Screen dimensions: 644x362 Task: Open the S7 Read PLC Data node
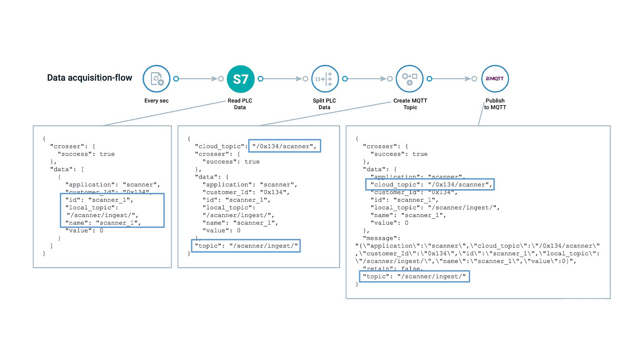pos(240,78)
